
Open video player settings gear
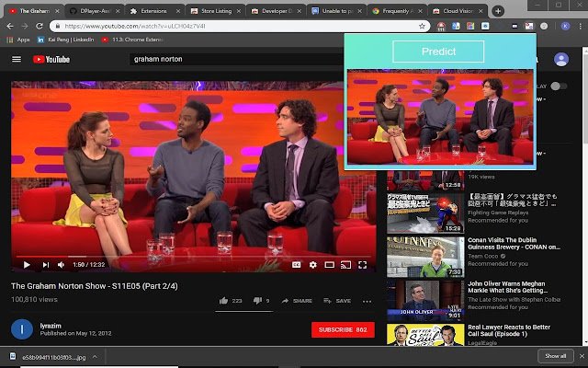tap(312, 265)
